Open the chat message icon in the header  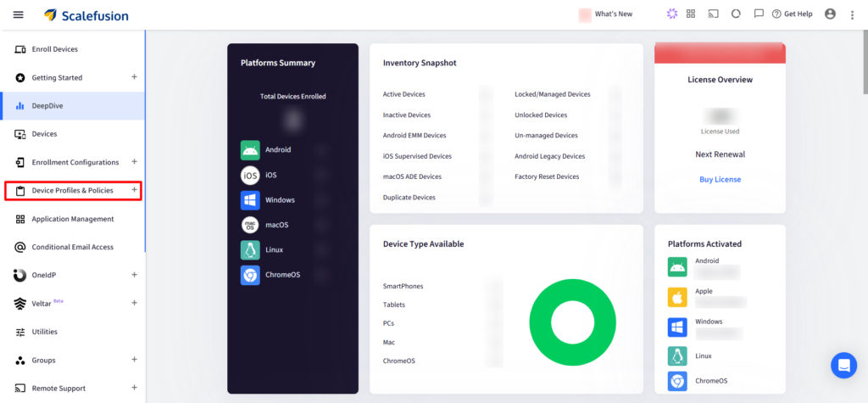coord(759,14)
